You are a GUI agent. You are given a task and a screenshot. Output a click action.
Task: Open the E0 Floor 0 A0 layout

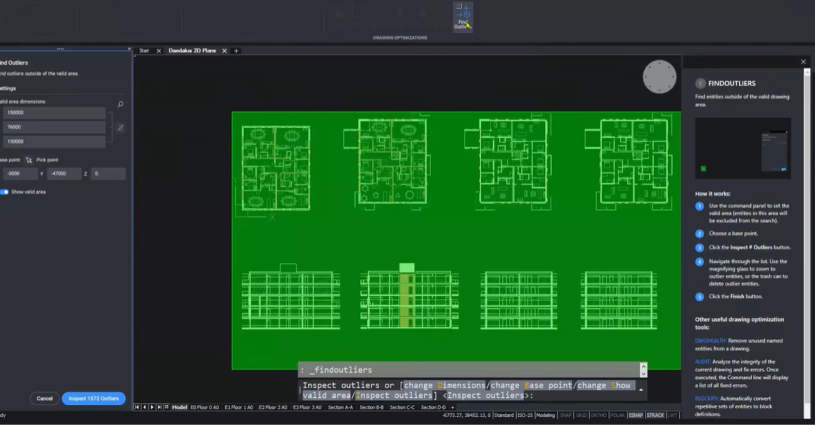click(205, 407)
